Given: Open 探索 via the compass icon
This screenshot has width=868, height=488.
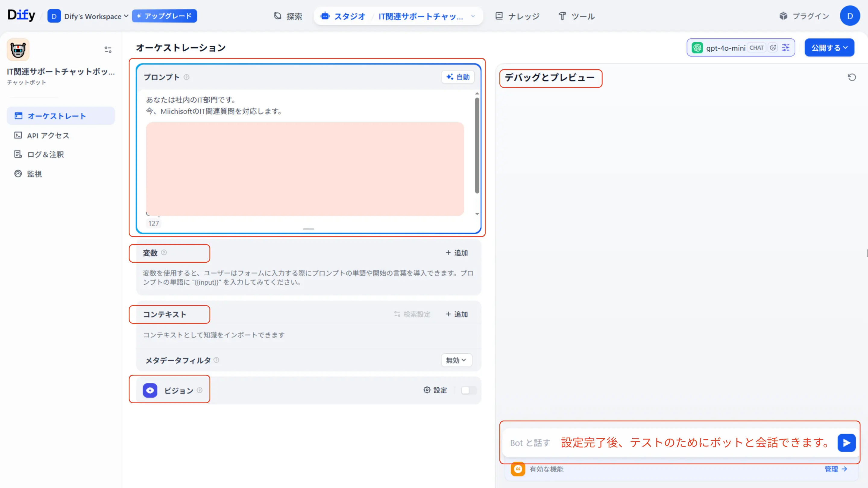Looking at the screenshot, I should pos(277,16).
